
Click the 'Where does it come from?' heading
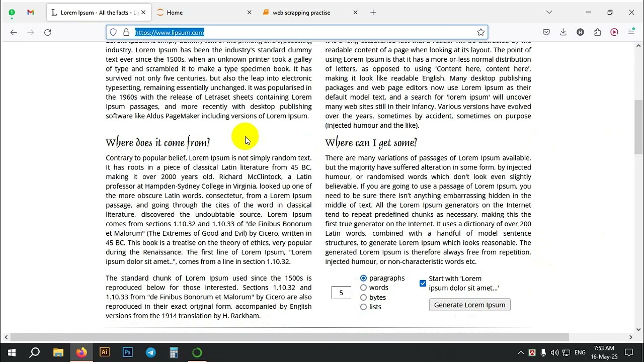[157, 143]
